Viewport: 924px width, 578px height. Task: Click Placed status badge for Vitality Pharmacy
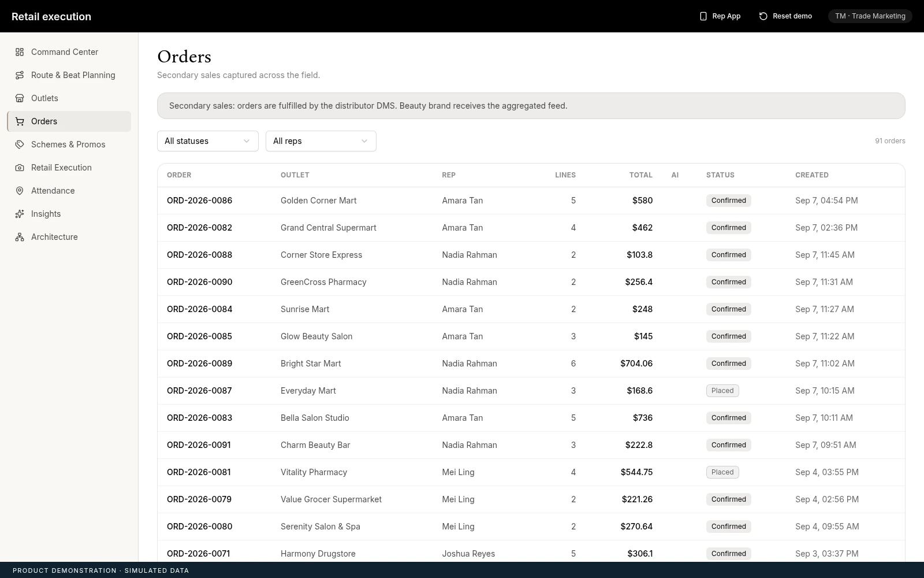pos(722,472)
